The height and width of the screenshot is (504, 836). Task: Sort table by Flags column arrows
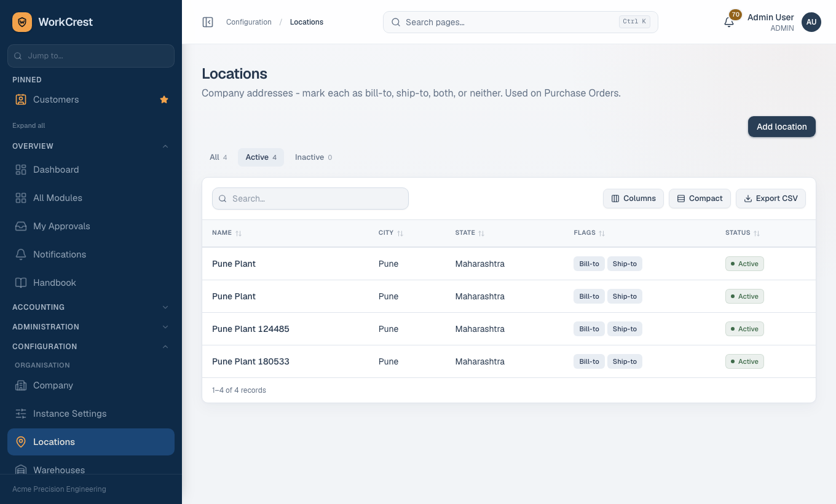pos(602,234)
